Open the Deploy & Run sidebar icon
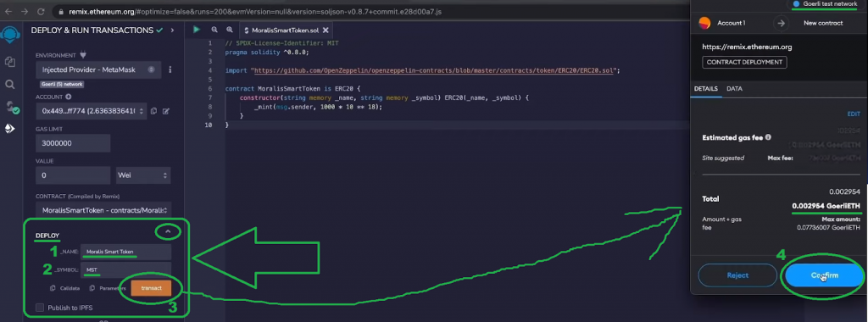This screenshot has width=868, height=322. pos(9,129)
